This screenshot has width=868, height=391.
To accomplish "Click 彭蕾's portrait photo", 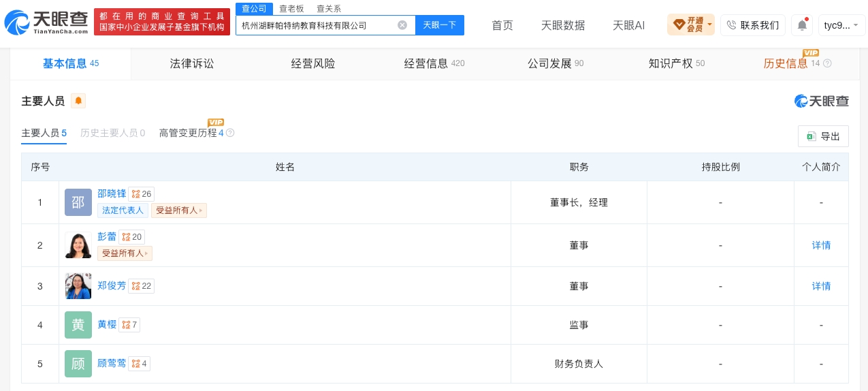I will click(78, 245).
